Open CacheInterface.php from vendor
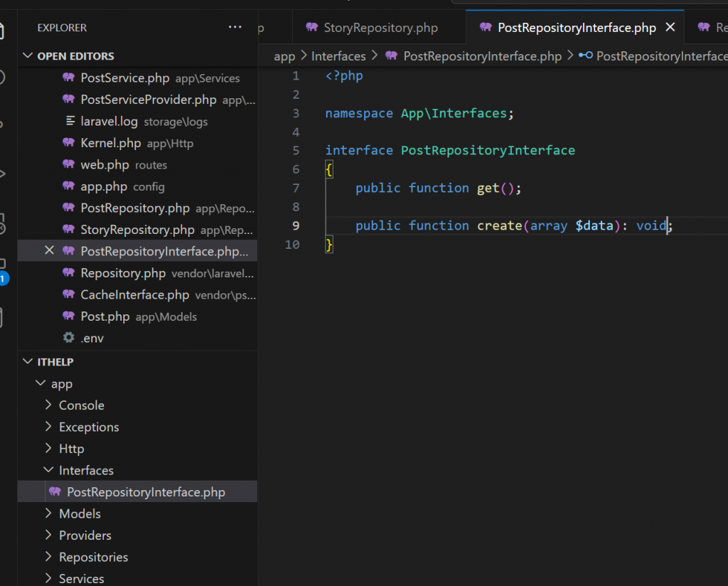The image size is (728, 586). tap(137, 295)
